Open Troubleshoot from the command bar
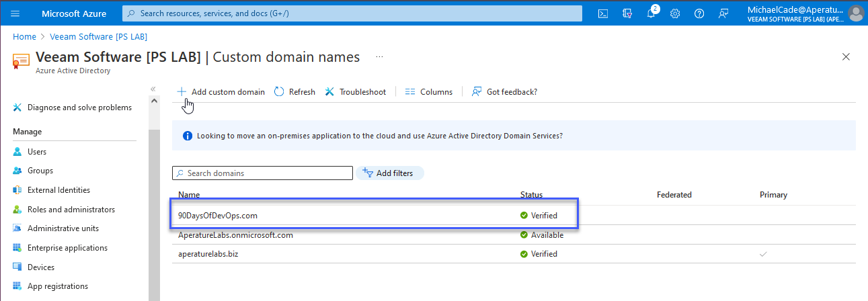868x301 pixels. [x=356, y=92]
